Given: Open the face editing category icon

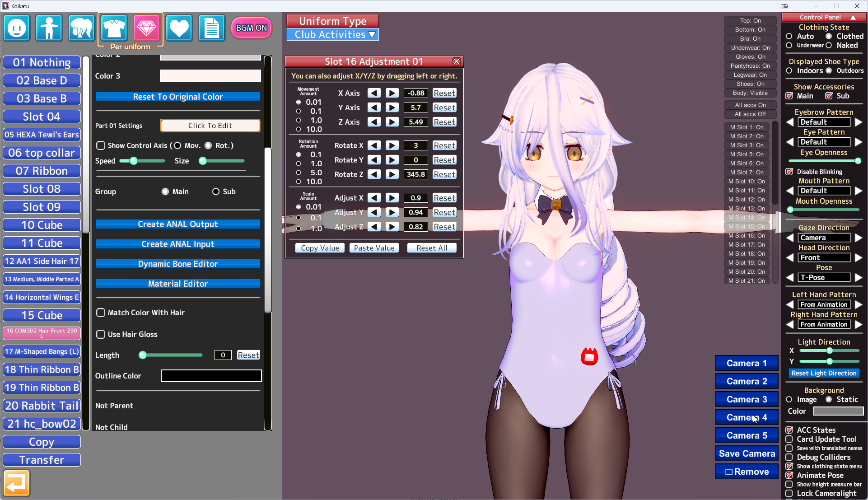Looking at the screenshot, I should (x=17, y=28).
